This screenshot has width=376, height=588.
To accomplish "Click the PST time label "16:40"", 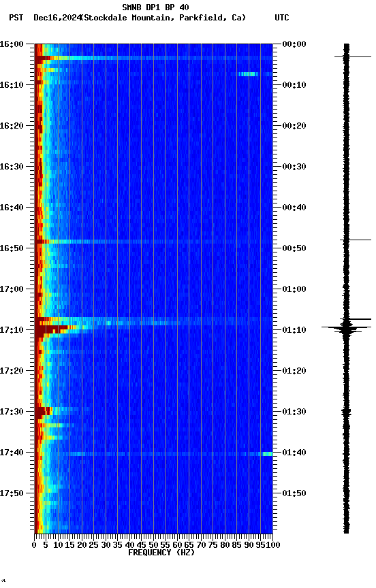I will click(12, 208).
